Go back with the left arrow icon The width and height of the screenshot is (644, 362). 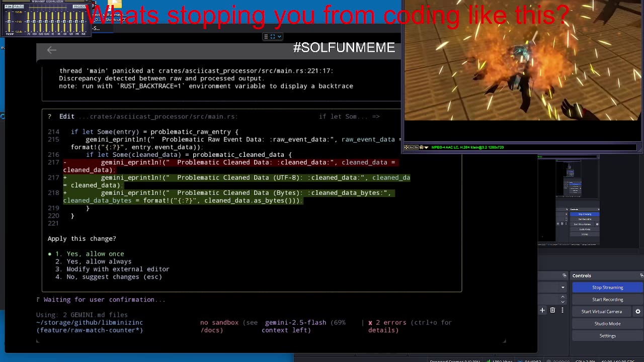pyautogui.click(x=51, y=50)
